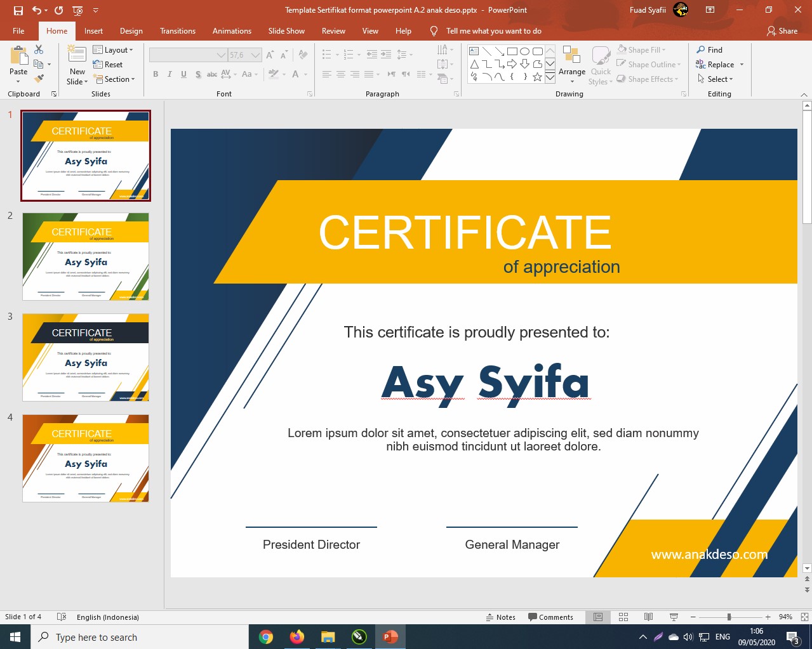Open the font size dropdown
812x649 pixels.
click(x=255, y=55)
